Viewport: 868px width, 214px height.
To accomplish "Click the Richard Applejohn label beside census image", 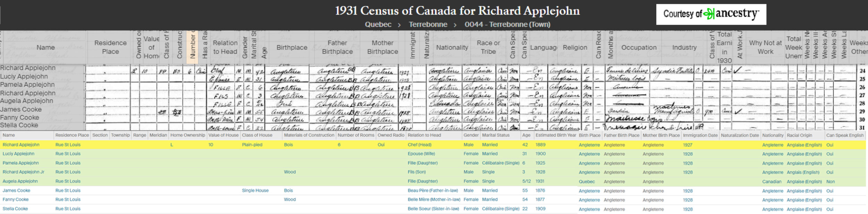I will pyautogui.click(x=27, y=68).
